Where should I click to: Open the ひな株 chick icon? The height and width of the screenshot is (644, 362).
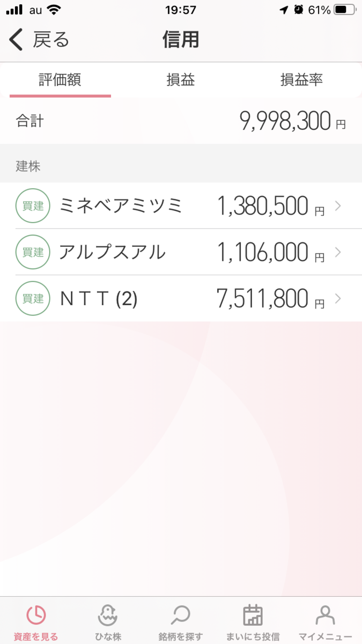click(x=108, y=616)
